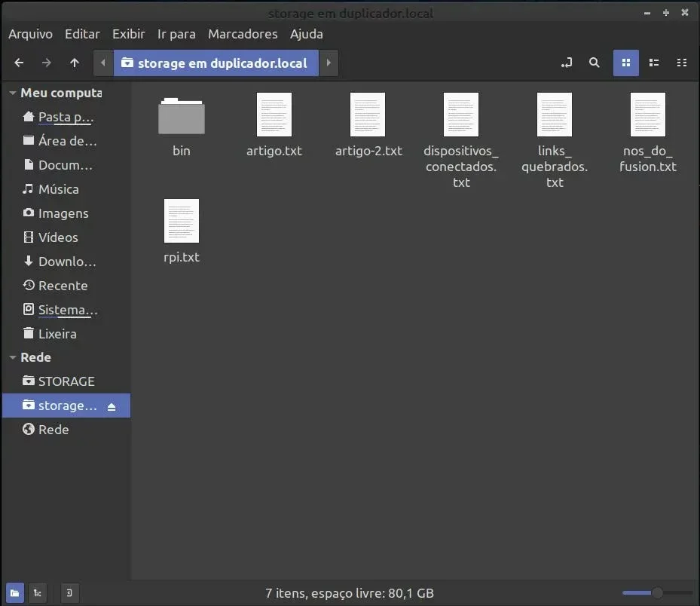
Task: Open the Marcadores menu
Action: pos(243,34)
